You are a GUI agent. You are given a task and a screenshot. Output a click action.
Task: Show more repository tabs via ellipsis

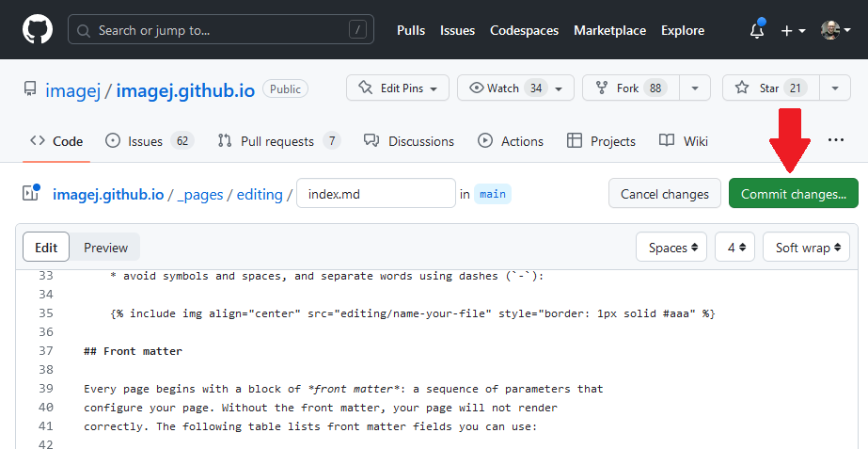(x=835, y=140)
